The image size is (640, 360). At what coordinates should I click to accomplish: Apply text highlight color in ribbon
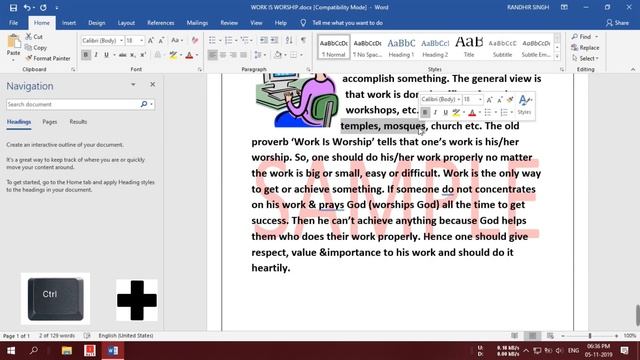point(173,55)
